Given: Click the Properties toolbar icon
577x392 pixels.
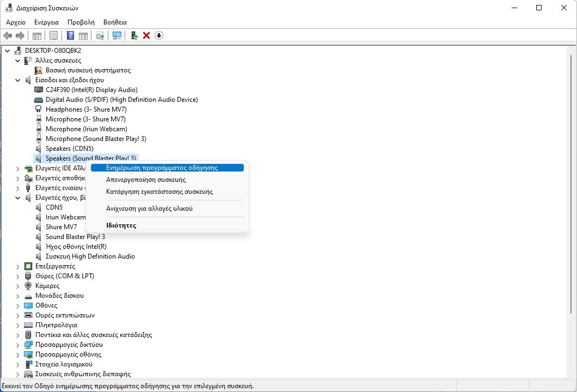Looking at the screenshot, I should [x=53, y=35].
